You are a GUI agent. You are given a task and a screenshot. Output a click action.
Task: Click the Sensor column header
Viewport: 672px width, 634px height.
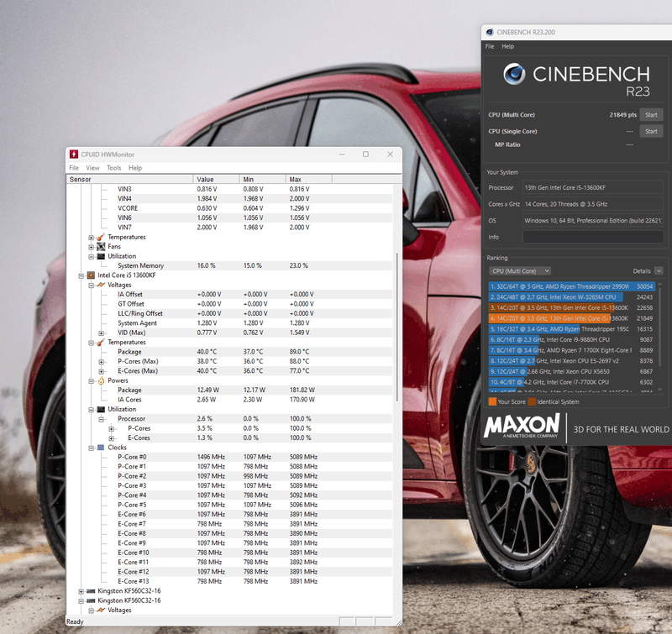[130, 179]
